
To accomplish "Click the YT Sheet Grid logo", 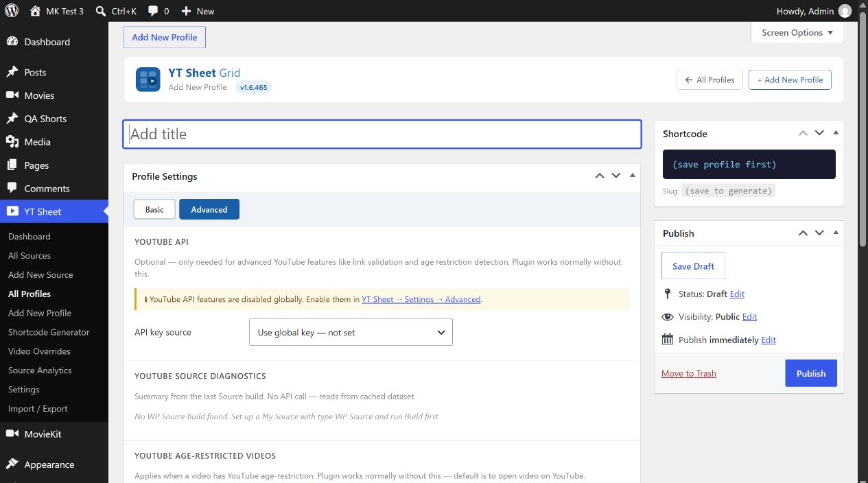I will click(x=148, y=80).
